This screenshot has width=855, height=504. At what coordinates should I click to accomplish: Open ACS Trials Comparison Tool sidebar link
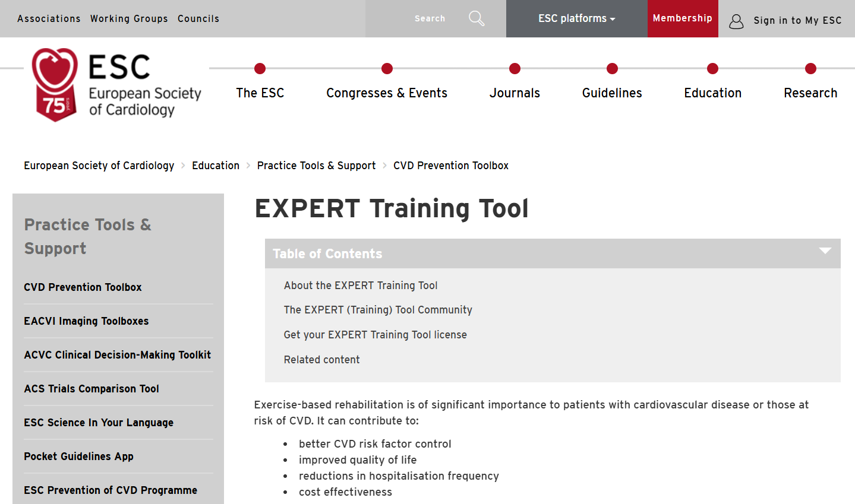coord(92,389)
